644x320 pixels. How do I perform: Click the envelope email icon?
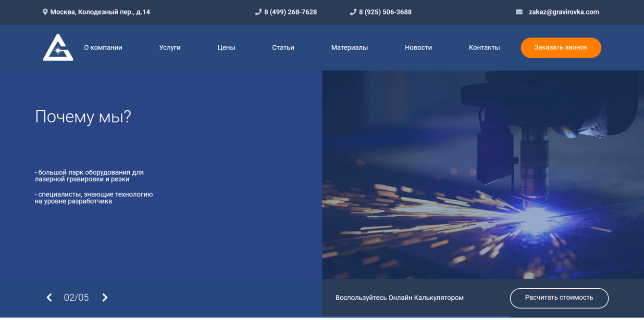point(519,12)
